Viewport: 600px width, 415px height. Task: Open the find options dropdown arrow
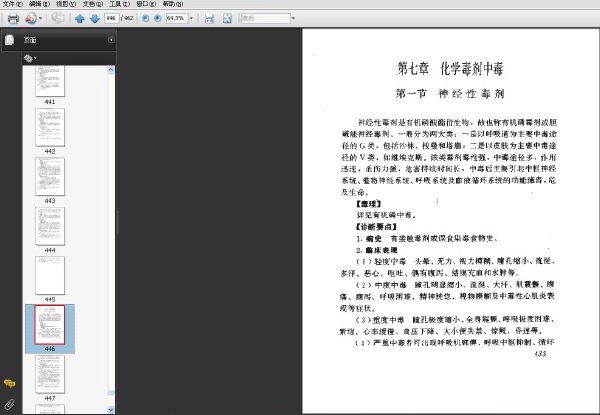293,18
